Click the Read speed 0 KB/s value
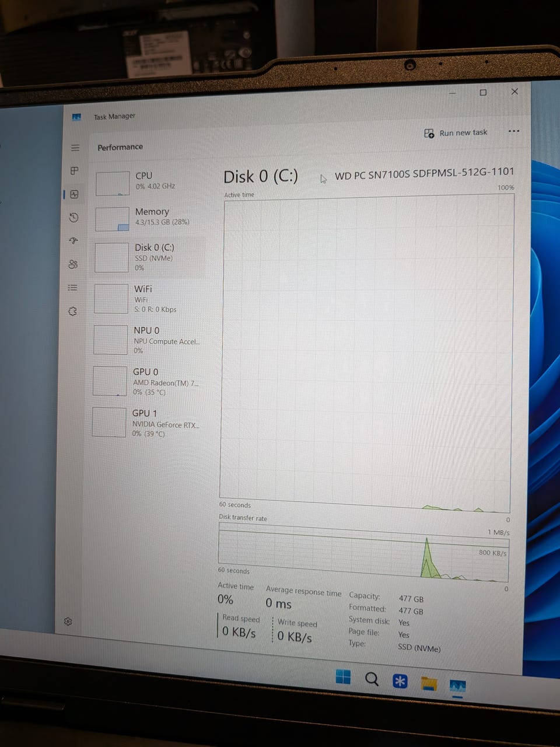The width and height of the screenshot is (560, 747). point(239,632)
